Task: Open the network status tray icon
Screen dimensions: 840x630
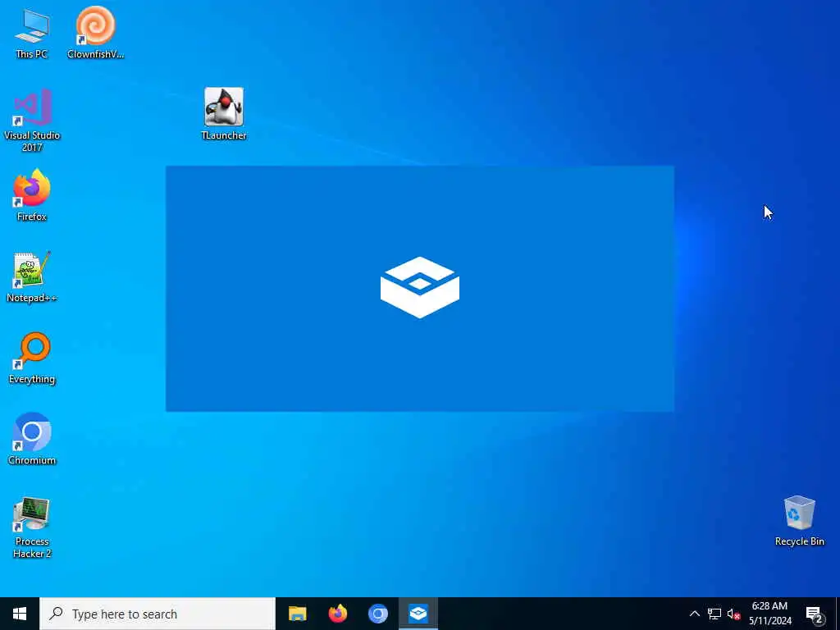Action: pos(714,614)
